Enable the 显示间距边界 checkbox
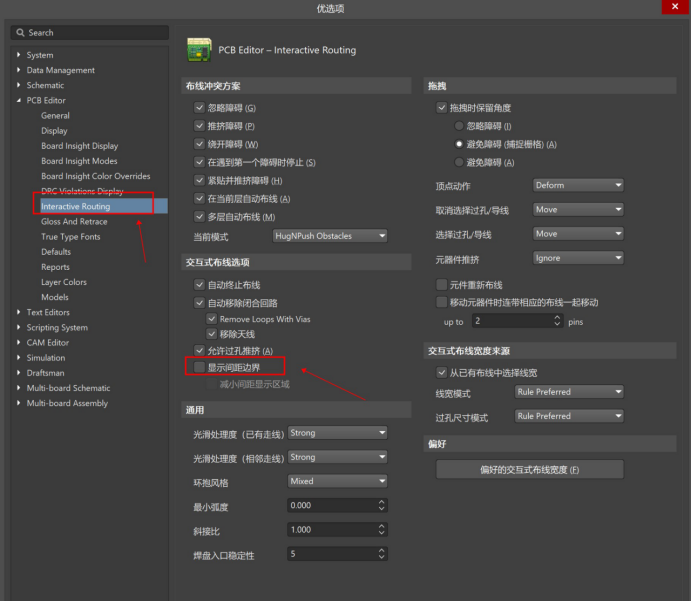This screenshot has height=602, width=692. pyautogui.click(x=200, y=367)
